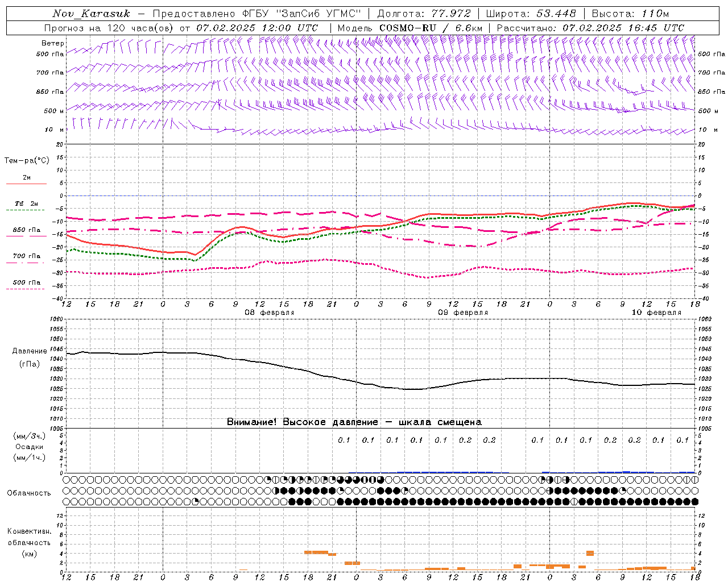728x582 pixels.
Task: Click the dashed line sample under Td 2м
Action: pos(25,210)
